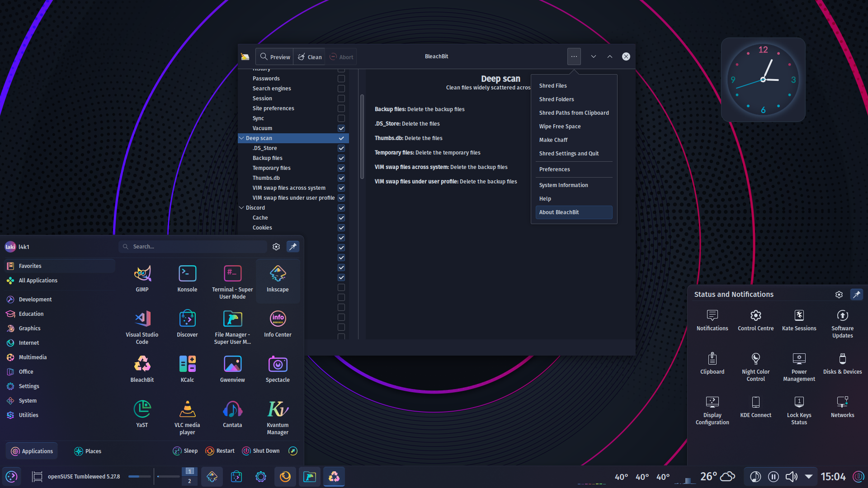
Task: Open Night Color Control applet
Action: click(x=755, y=367)
